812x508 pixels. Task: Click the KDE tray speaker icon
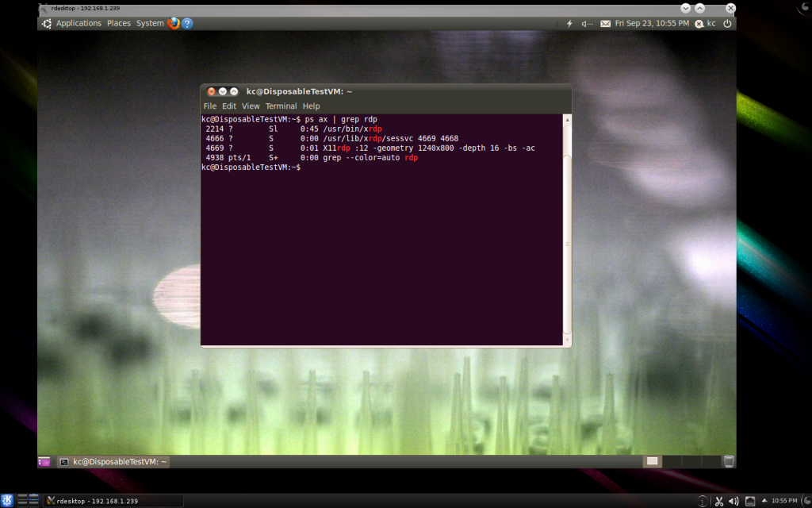click(x=733, y=501)
